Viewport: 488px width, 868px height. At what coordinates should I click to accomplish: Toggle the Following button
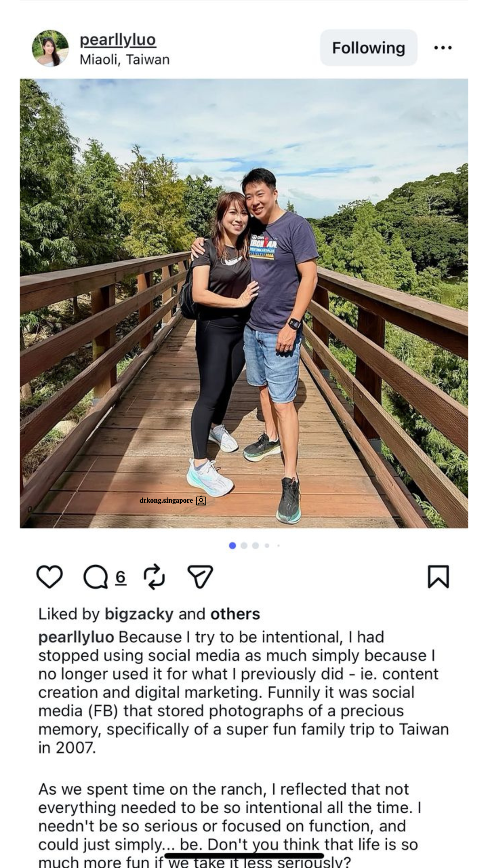pos(368,48)
